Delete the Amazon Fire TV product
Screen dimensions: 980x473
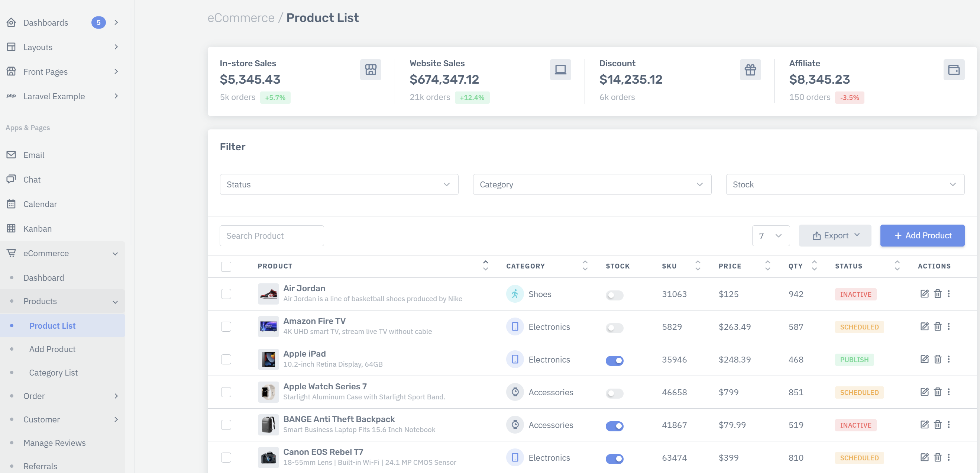click(937, 326)
